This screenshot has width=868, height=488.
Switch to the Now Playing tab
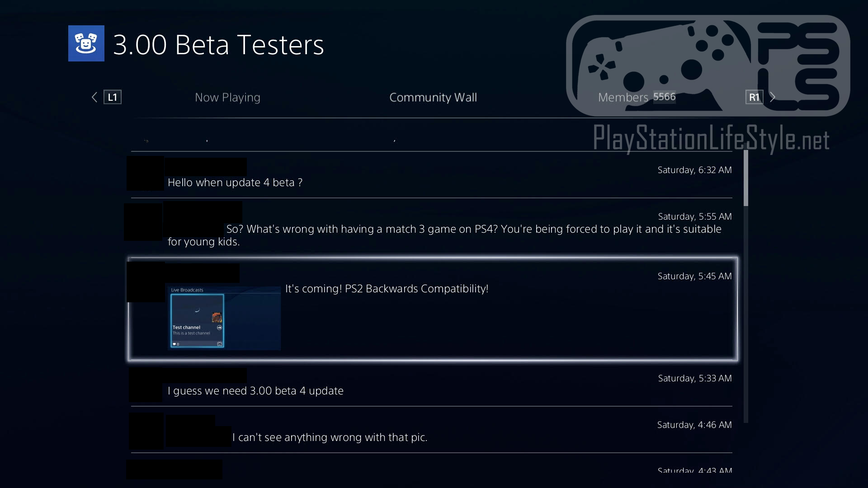(227, 97)
